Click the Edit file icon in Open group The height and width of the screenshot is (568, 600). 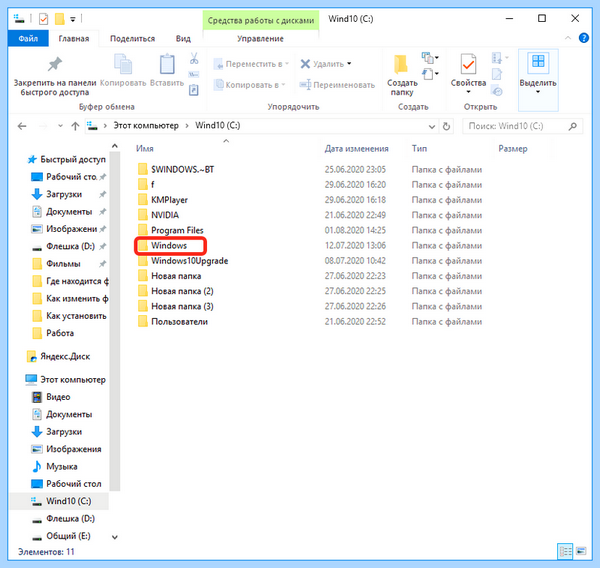[497, 74]
